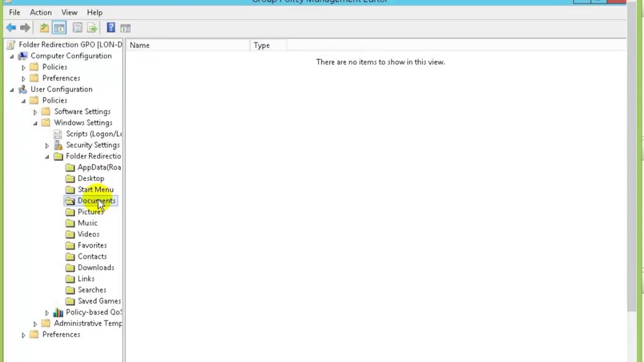Collapse the User Configuration node
The height and width of the screenshot is (362, 644).
pyautogui.click(x=12, y=89)
